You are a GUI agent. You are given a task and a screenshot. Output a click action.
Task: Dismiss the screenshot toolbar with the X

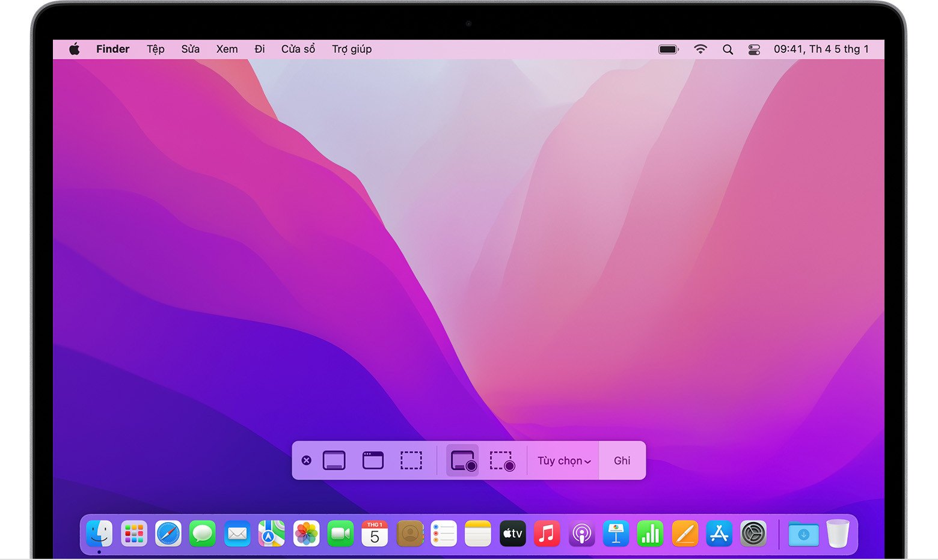point(307,460)
